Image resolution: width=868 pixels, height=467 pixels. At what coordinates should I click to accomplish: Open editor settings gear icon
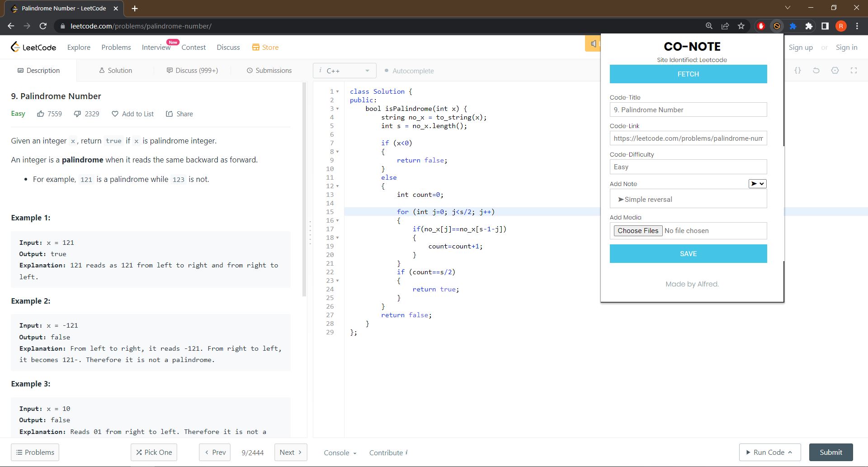tap(835, 71)
